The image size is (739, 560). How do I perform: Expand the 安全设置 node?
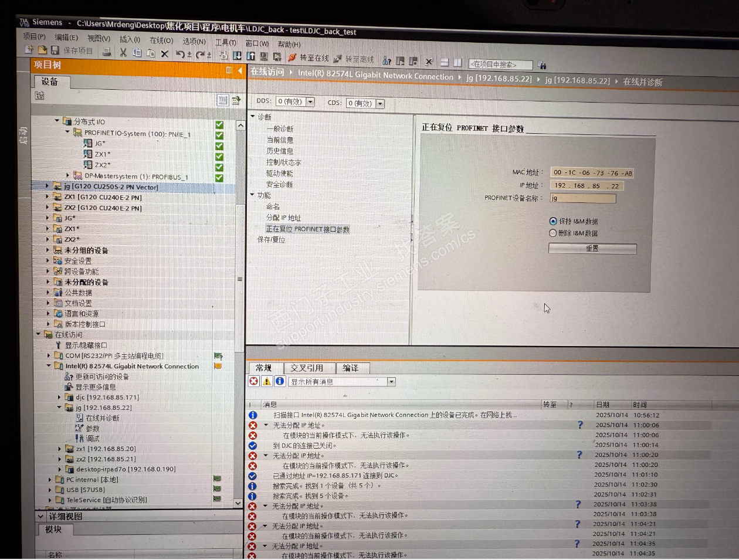48,260
